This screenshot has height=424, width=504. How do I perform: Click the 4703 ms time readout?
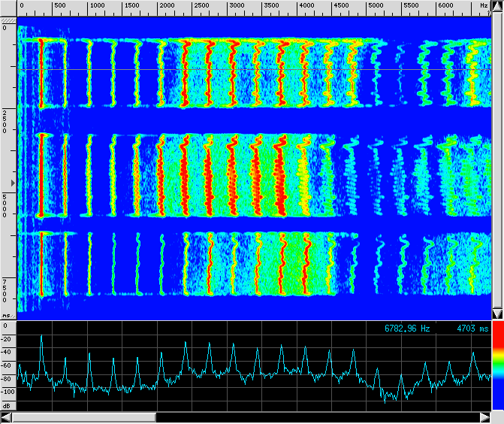472,329
